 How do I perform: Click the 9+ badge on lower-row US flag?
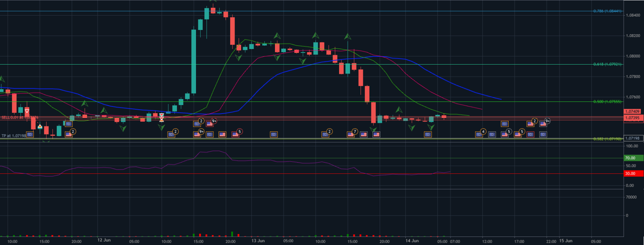coord(201,131)
